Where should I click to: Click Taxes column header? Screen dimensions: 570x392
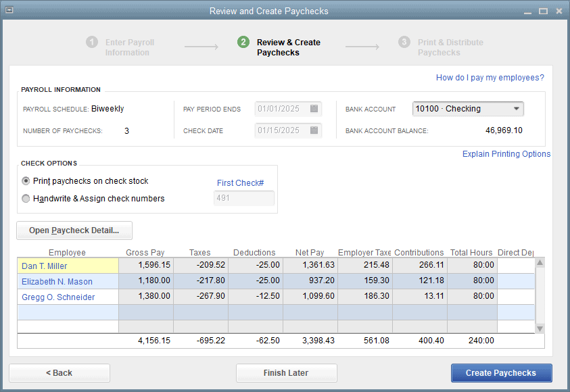(200, 253)
